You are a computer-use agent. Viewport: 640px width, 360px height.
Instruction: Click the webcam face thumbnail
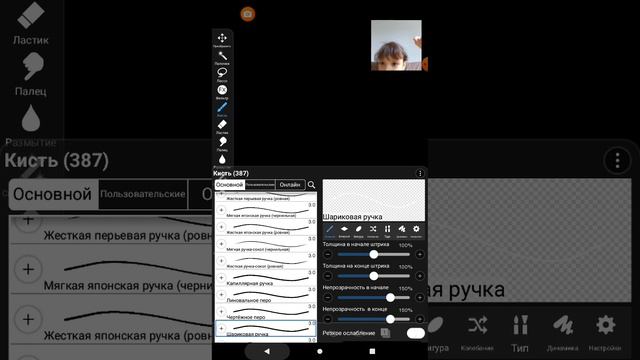pyautogui.click(x=396, y=45)
